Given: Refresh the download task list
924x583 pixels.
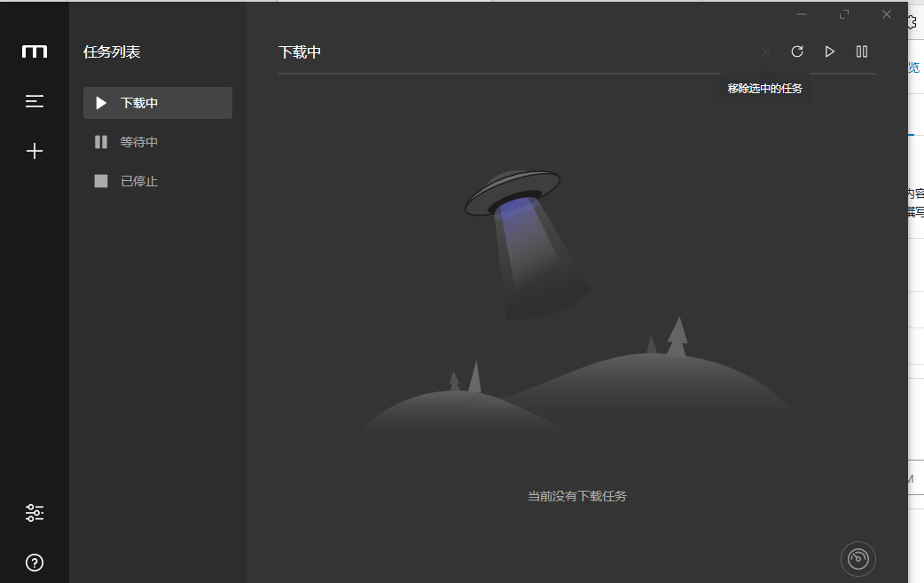Looking at the screenshot, I should [797, 51].
